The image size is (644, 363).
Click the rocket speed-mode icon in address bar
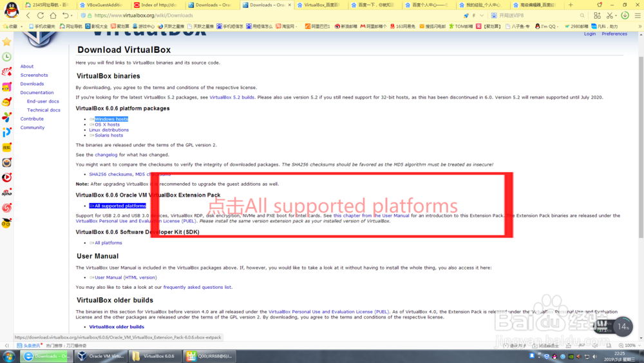(466, 15)
